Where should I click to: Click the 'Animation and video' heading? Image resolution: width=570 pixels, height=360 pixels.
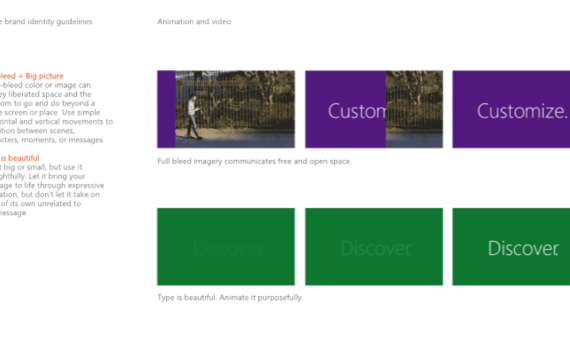click(194, 21)
